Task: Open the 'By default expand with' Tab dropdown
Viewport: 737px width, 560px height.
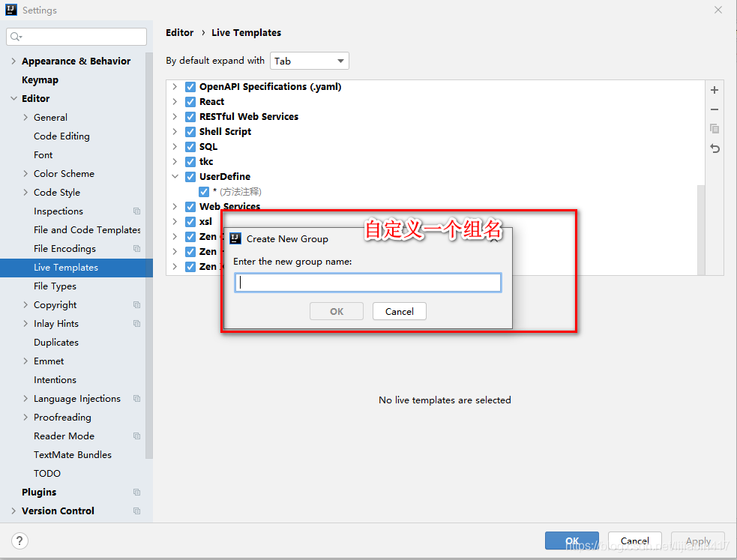Action: click(x=310, y=61)
